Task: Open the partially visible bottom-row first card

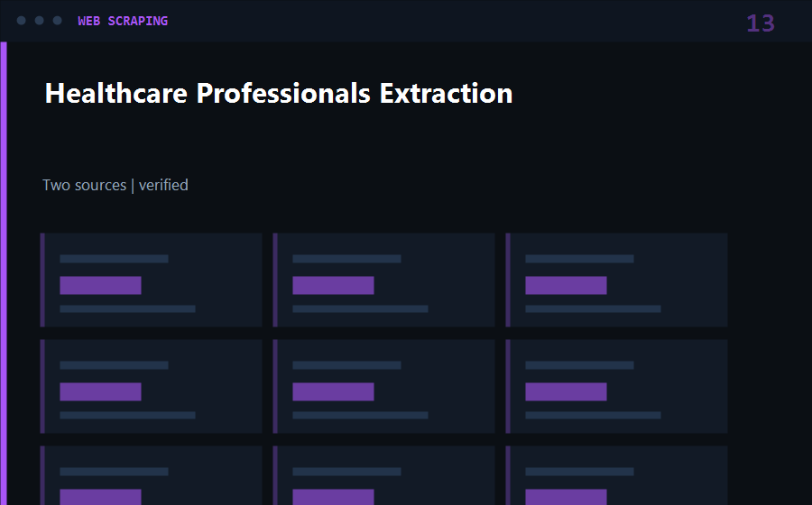Action: [152, 475]
